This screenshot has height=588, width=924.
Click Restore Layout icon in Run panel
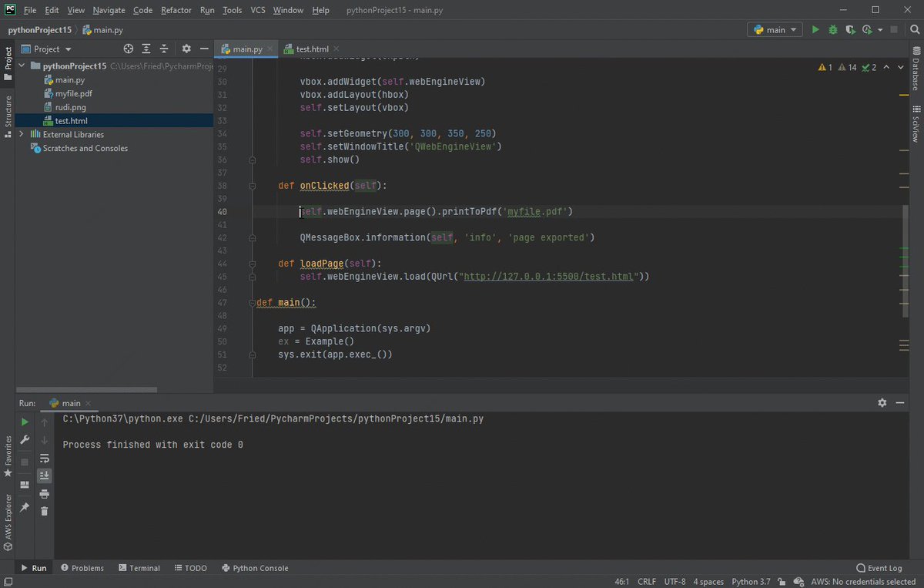point(25,484)
